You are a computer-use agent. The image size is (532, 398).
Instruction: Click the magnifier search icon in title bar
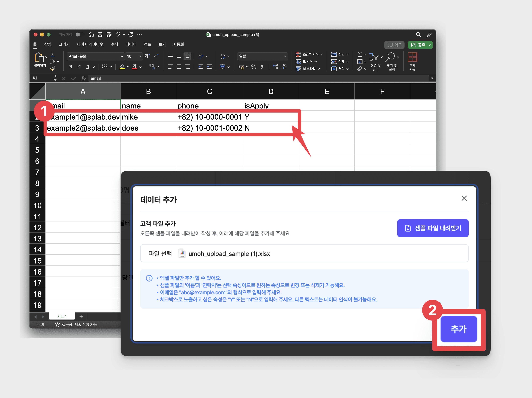coord(418,35)
